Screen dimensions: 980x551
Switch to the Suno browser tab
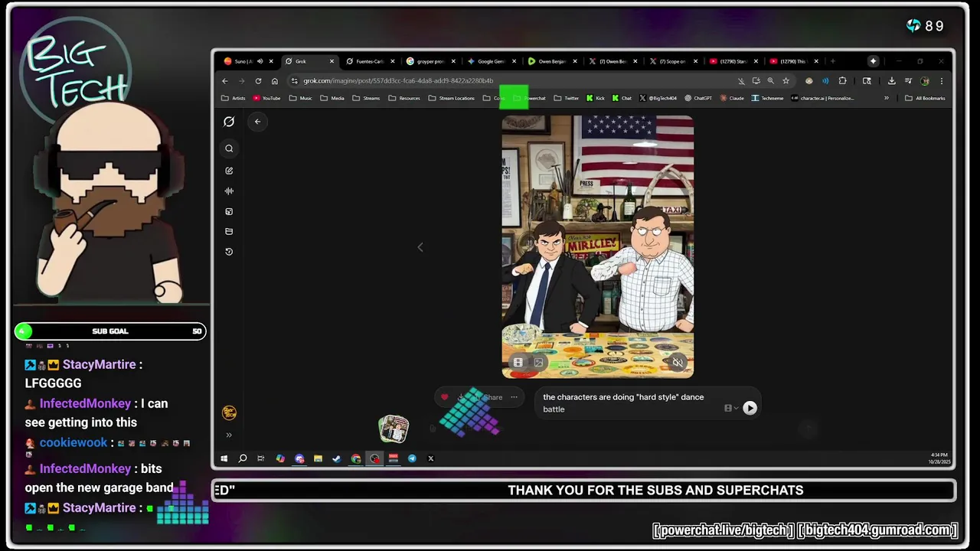point(243,61)
